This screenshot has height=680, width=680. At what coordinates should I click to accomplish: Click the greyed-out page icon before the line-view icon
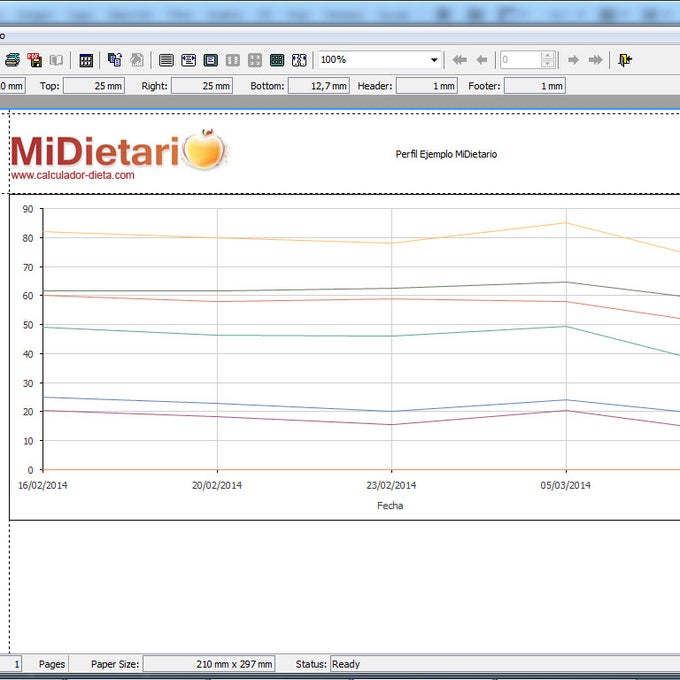tap(137, 60)
